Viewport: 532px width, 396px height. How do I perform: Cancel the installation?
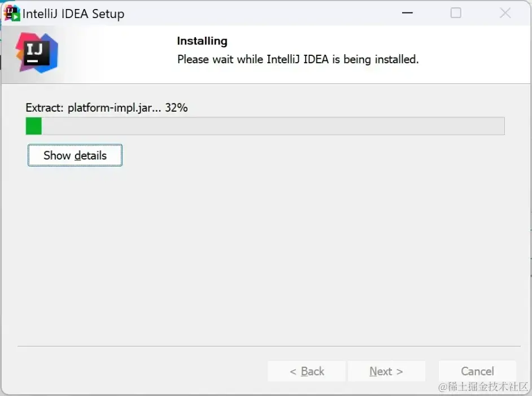(x=477, y=371)
